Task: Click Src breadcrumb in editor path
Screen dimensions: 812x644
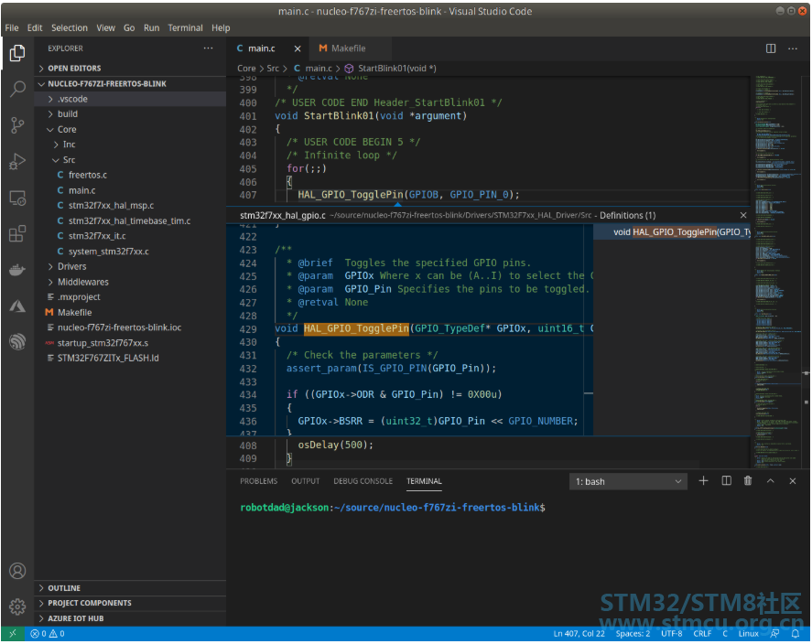Action: [273, 69]
